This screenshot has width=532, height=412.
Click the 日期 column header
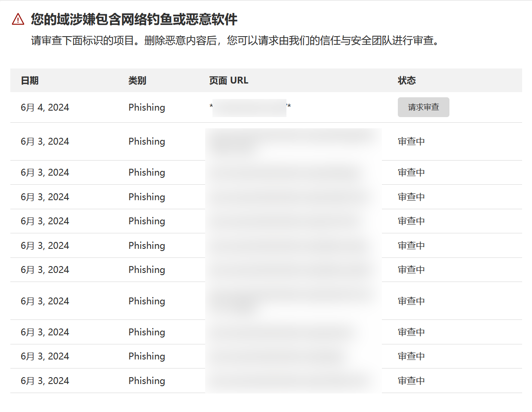click(30, 81)
